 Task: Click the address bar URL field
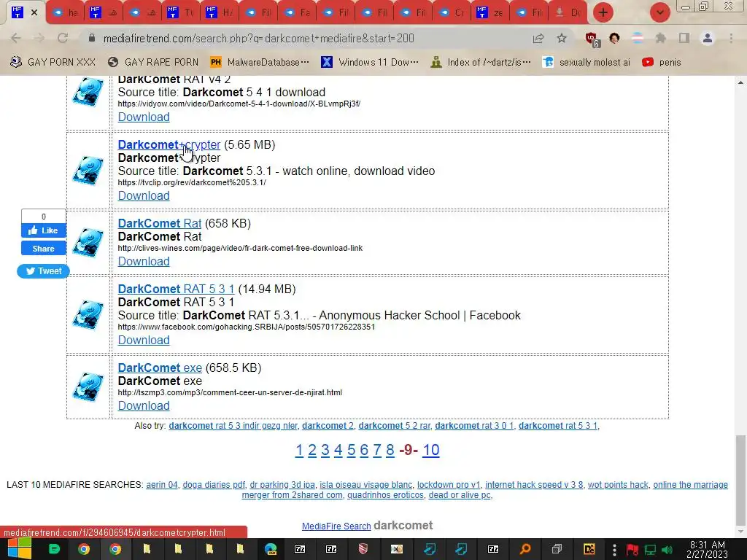pos(305,38)
